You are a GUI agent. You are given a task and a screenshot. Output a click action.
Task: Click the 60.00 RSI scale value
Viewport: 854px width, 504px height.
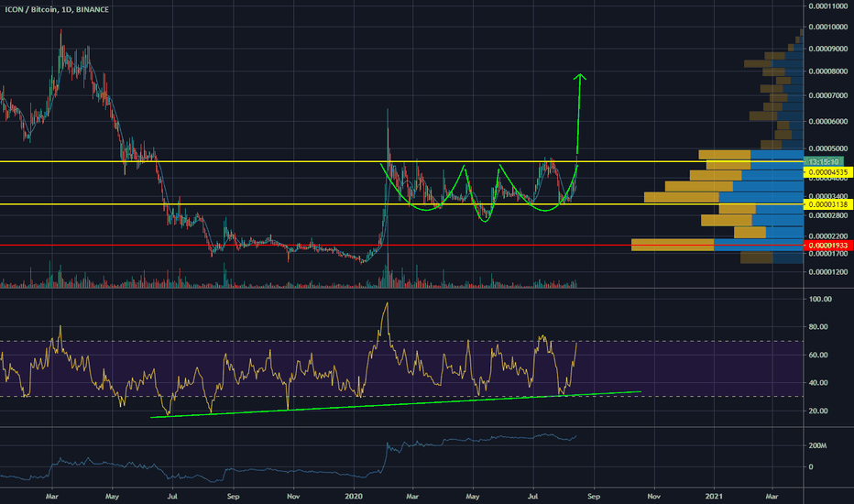pos(818,355)
